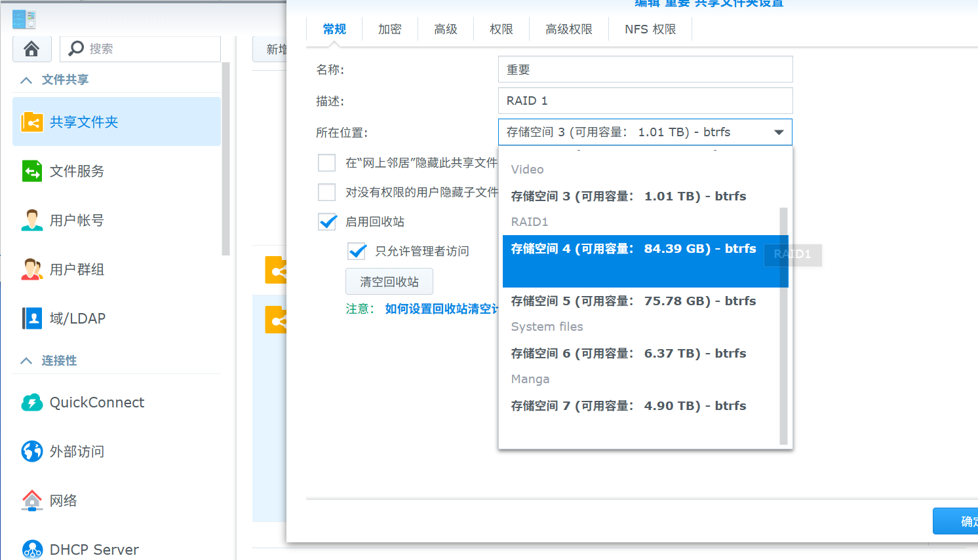Click the Empty Recycle Bin (清空回收站) button
The image size is (978, 560).
(389, 282)
